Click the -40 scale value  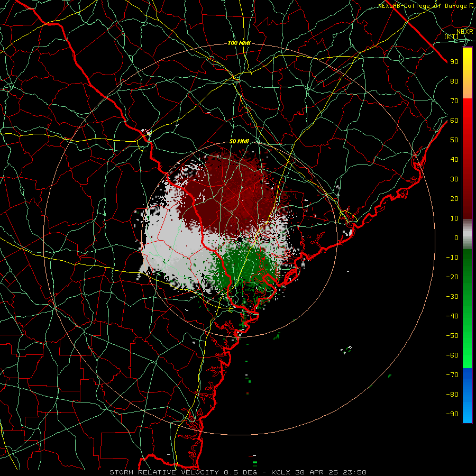(452, 316)
